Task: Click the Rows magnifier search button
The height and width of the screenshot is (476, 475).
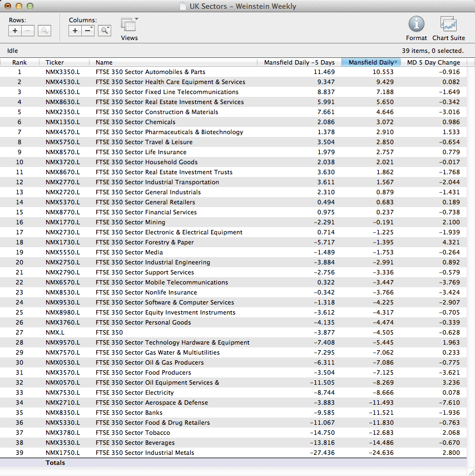Action: pyautogui.click(x=44, y=31)
